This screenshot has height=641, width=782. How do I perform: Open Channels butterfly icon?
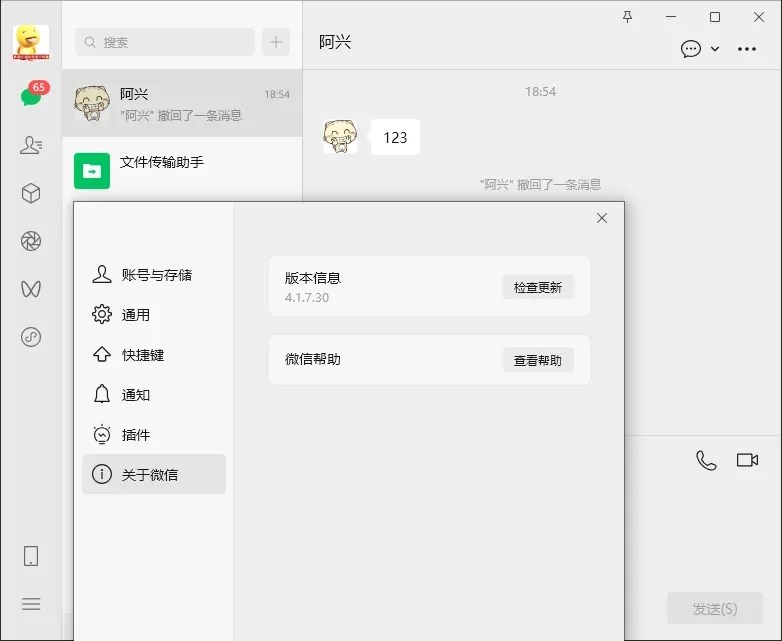pos(31,289)
